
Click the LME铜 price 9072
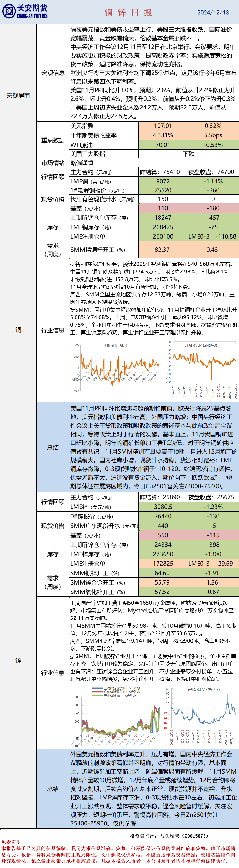(x=163, y=181)
